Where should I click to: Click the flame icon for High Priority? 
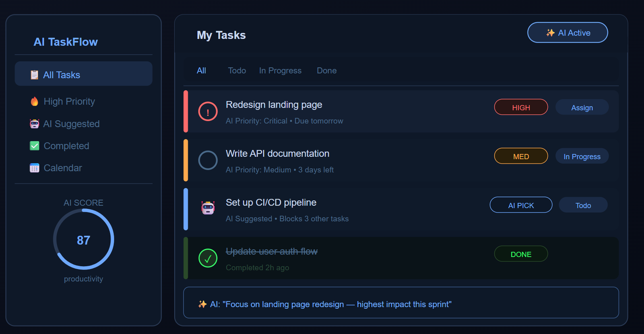35,102
